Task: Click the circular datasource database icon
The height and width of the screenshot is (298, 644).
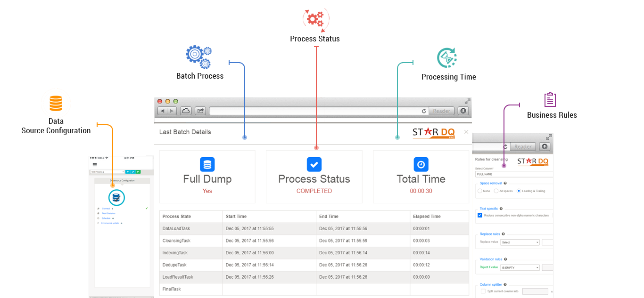Action: pyautogui.click(x=116, y=198)
